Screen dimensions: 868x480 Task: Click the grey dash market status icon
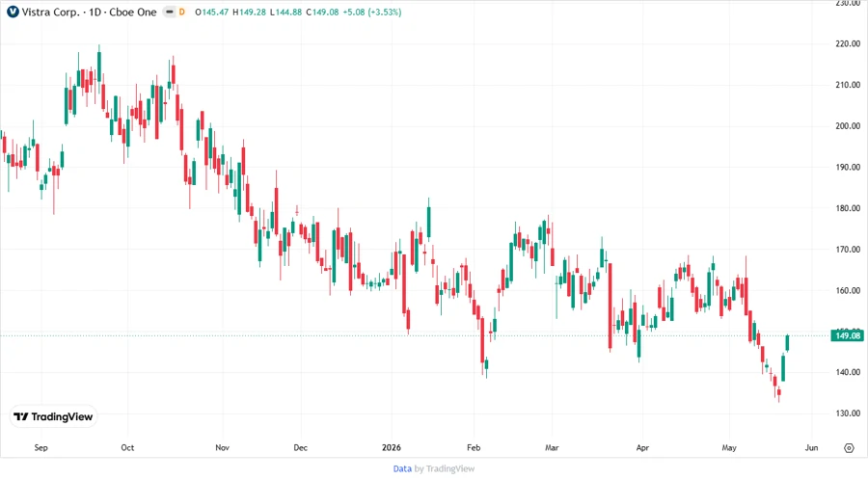click(x=170, y=12)
